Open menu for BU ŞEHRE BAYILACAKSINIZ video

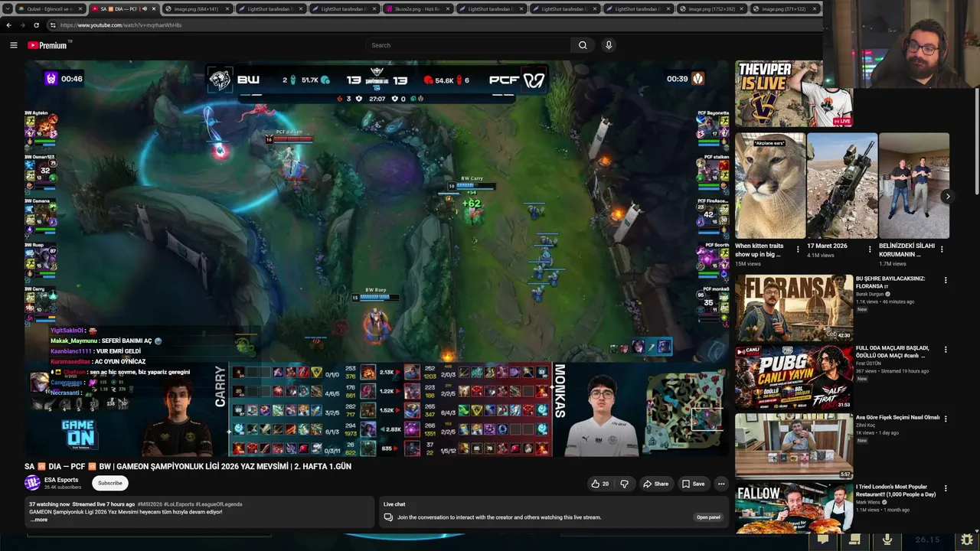(x=946, y=280)
